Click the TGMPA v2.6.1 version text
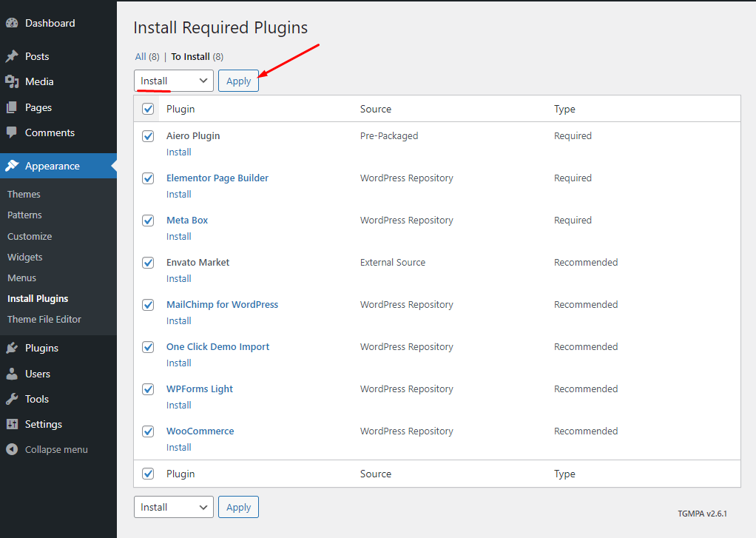This screenshot has width=756, height=538. 703,514
